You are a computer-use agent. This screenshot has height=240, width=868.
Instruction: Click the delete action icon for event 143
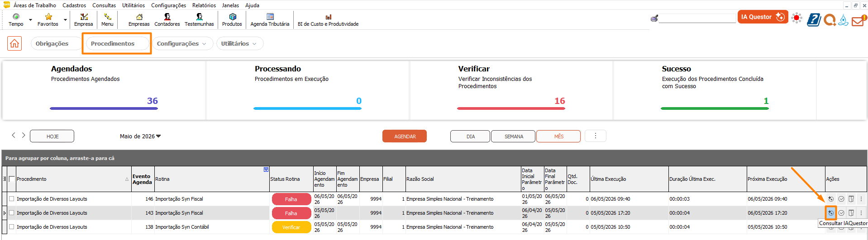851,213
